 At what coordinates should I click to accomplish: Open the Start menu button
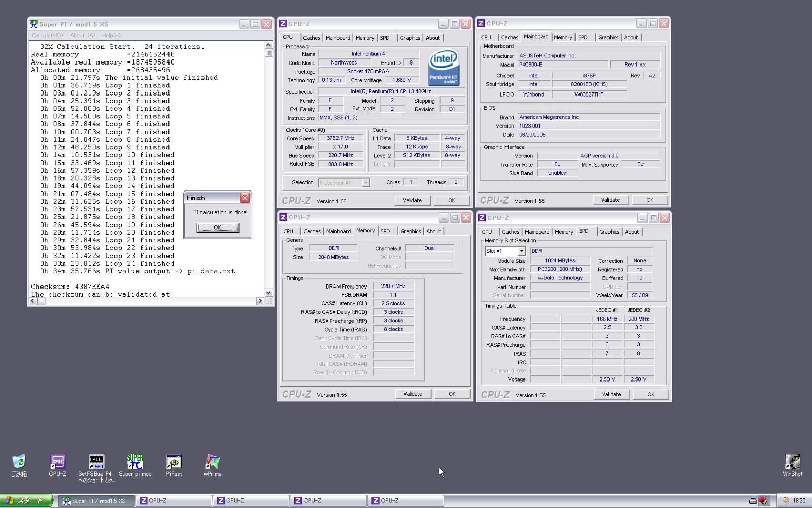click(26, 500)
